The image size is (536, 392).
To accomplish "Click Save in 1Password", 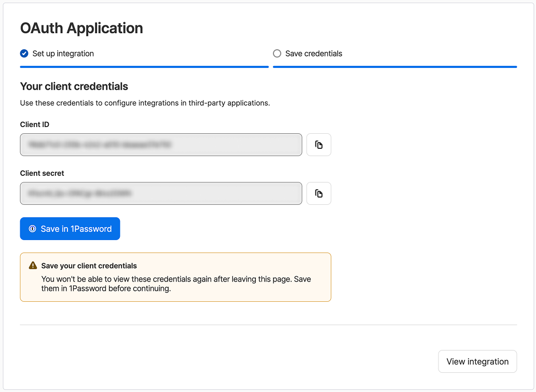I will pyautogui.click(x=70, y=229).
